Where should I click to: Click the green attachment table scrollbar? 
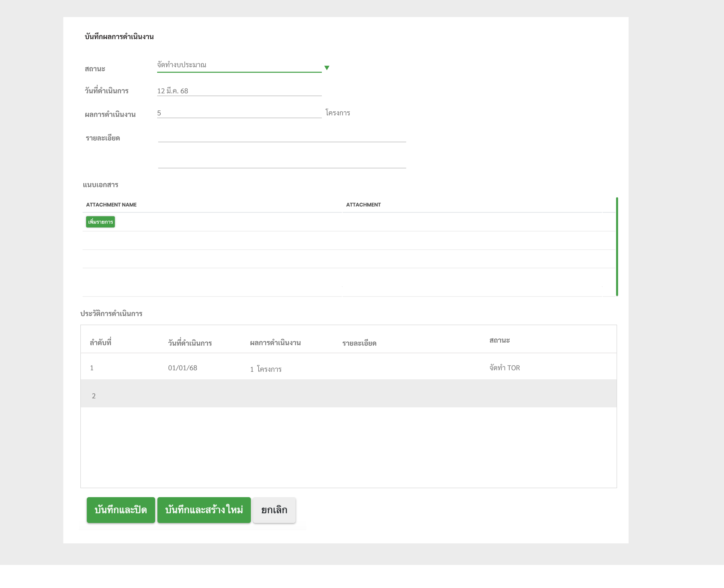[x=617, y=247]
